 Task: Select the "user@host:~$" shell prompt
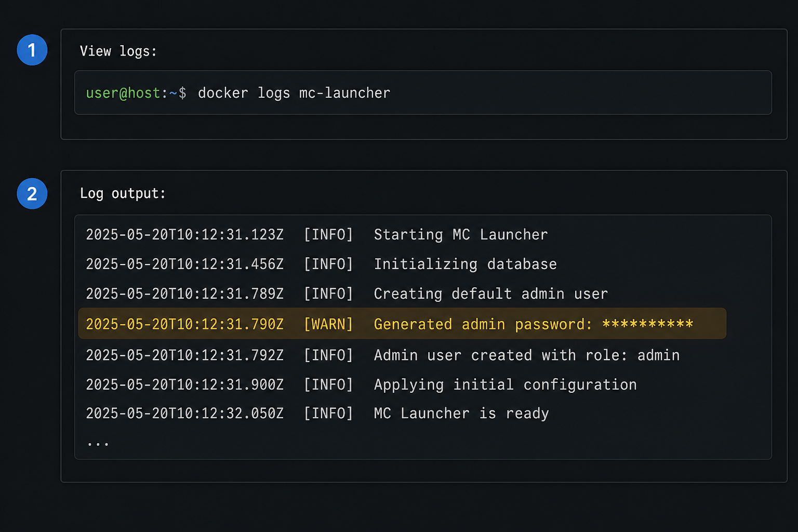pyautogui.click(x=136, y=93)
